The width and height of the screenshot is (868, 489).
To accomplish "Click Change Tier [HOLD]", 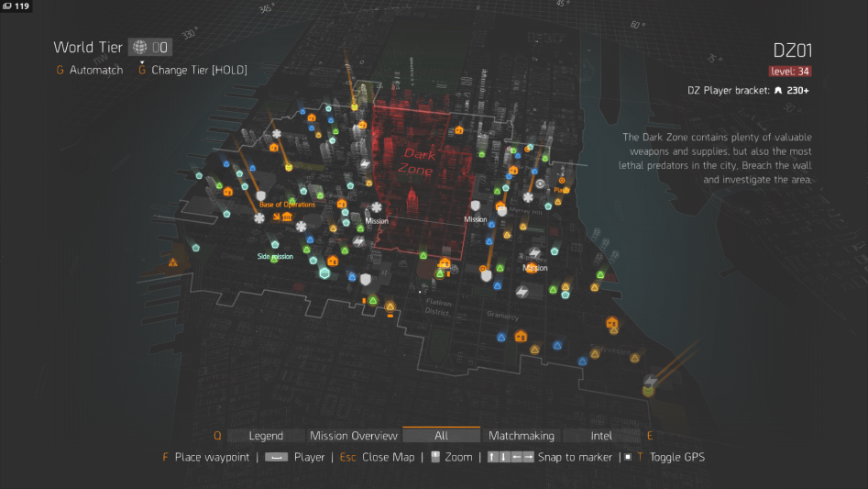I will click(x=199, y=70).
